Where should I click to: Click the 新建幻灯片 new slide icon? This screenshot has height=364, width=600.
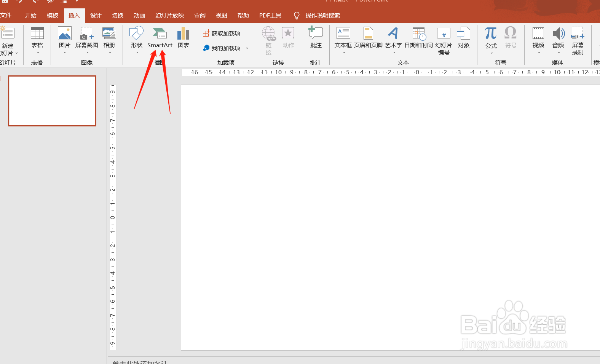tap(7, 33)
